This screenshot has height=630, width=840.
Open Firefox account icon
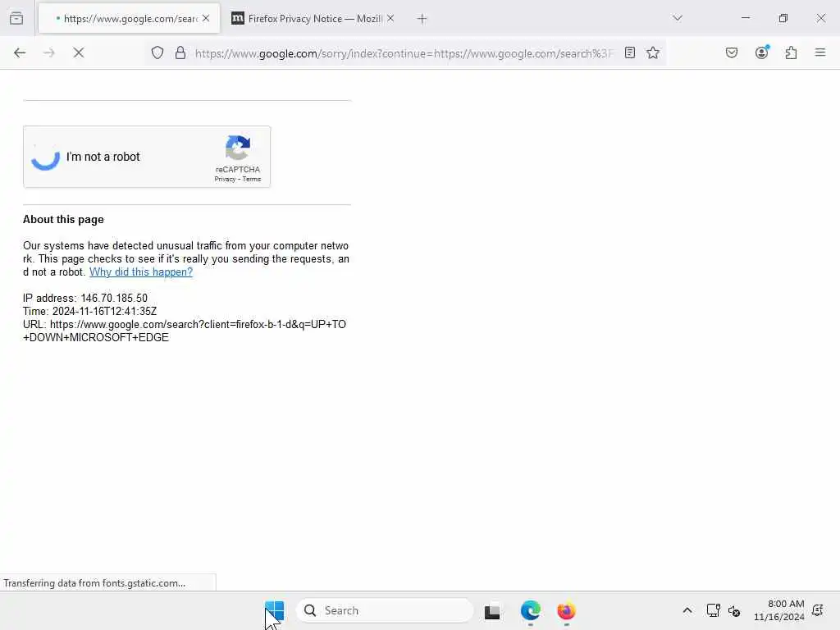[x=761, y=52]
